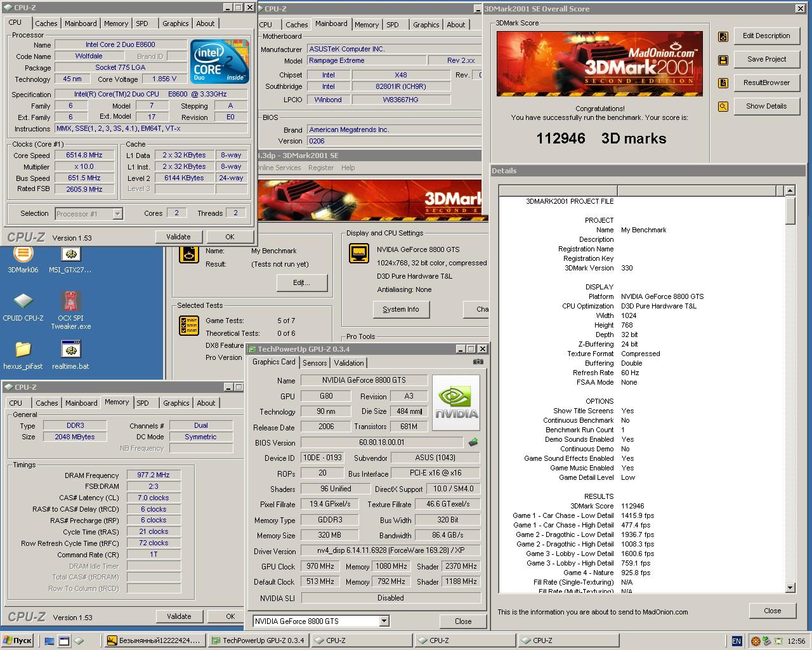
Task: Close the 3DMark score dialog with Close button
Action: 772,611
